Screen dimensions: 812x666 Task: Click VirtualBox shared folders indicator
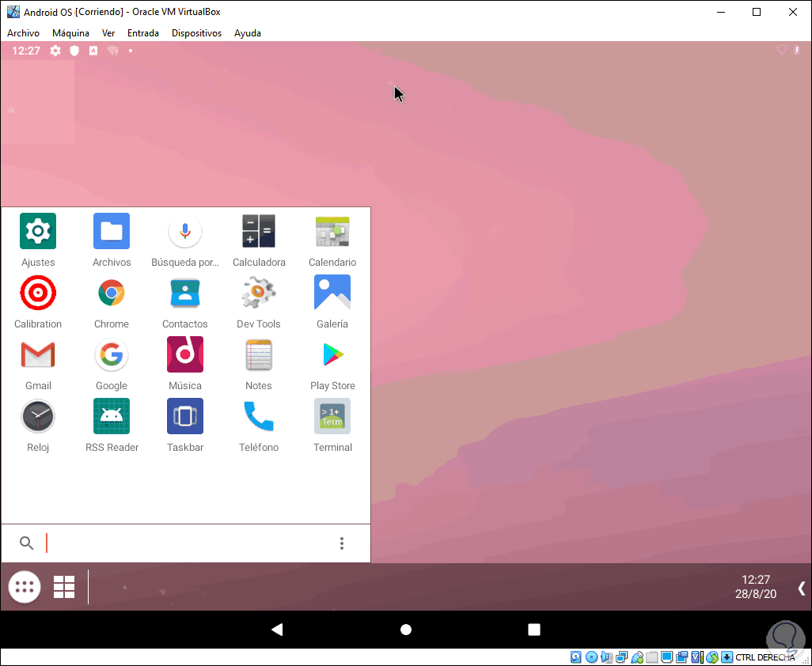pyautogui.click(x=652, y=657)
